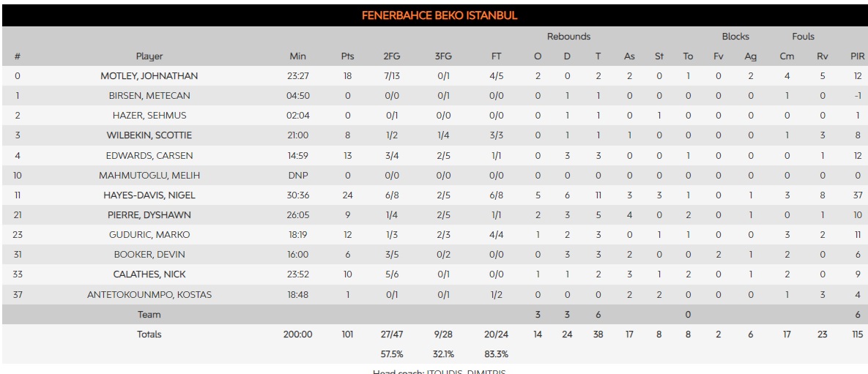The height and width of the screenshot is (374, 868).
Task: Select HAYES-DAVIS, NIGEL player name
Action: 149,195
